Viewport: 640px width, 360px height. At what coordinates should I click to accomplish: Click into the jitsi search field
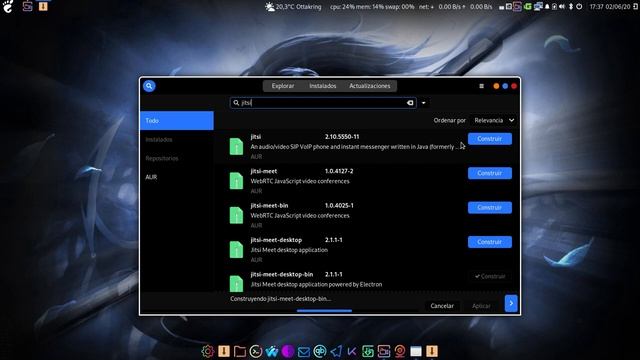(323, 103)
